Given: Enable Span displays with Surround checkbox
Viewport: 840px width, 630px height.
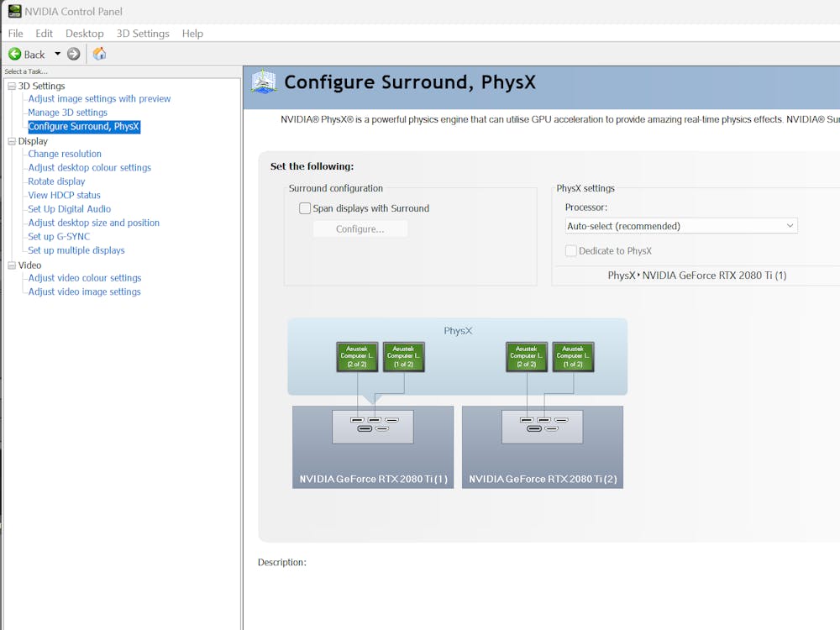Looking at the screenshot, I should coord(305,208).
